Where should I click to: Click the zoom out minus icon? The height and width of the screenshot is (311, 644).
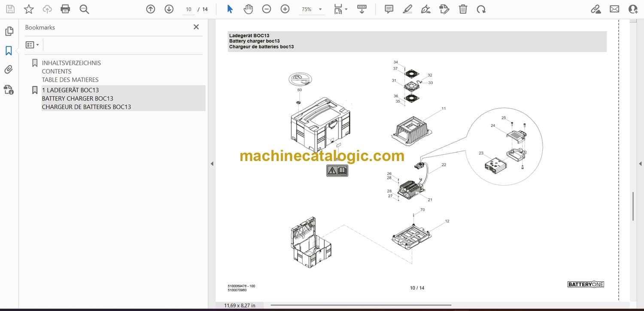coord(267,9)
